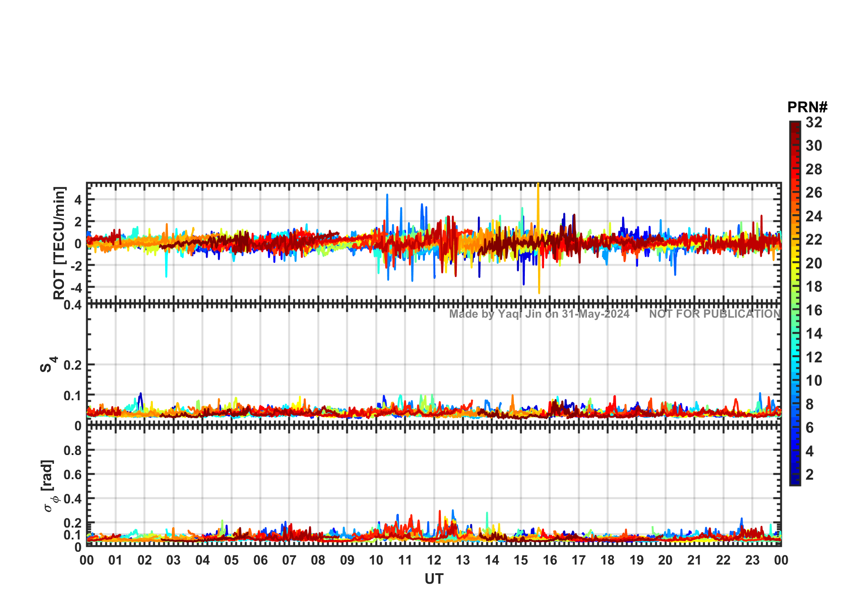Click the x-axis tick label 12
Screen dimensions: 868x607
434,560
